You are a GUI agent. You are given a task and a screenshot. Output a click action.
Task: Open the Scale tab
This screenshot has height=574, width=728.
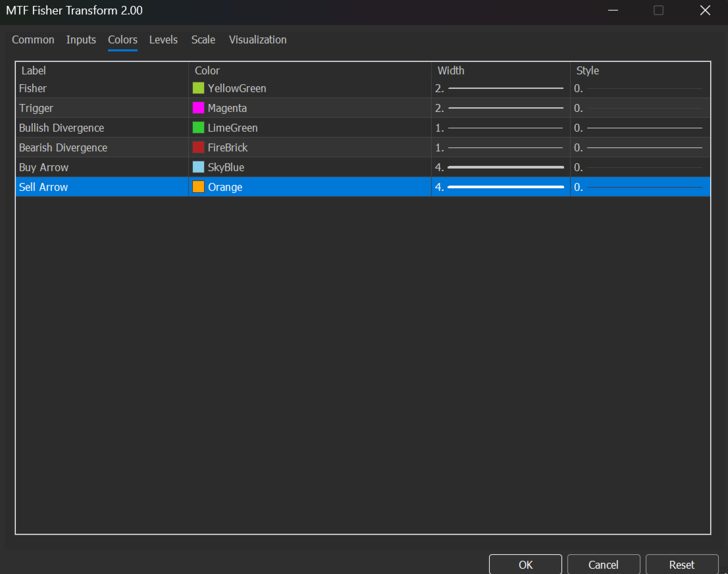point(203,39)
